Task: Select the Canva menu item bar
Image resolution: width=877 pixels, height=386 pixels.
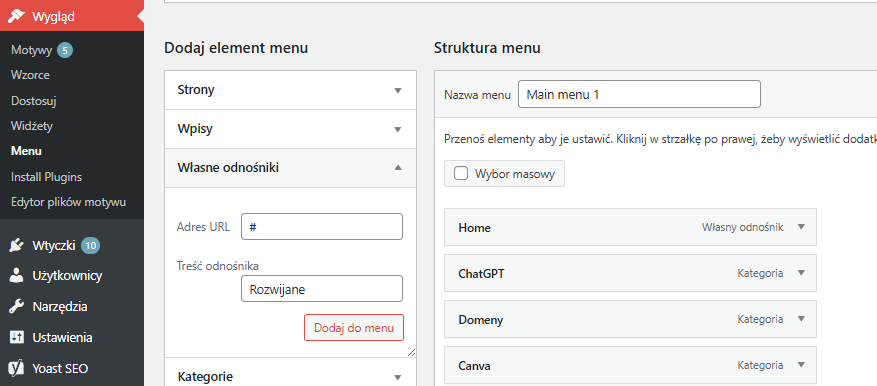Action: pos(630,366)
